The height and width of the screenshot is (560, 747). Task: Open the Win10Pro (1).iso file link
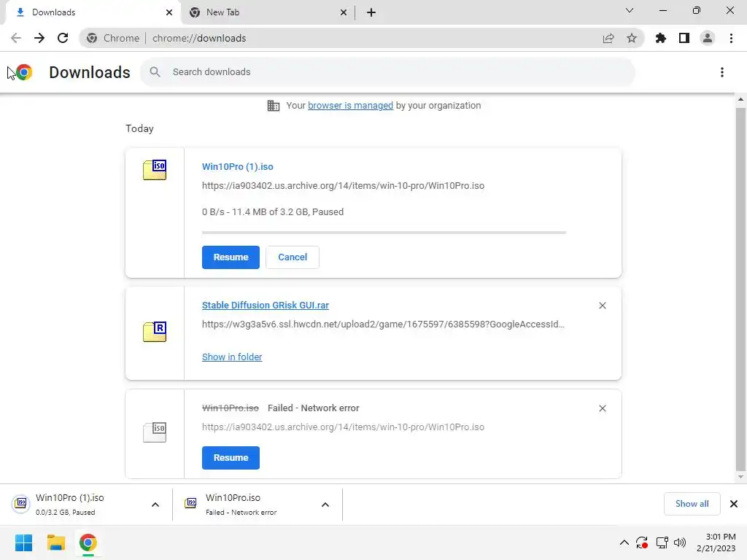(237, 167)
